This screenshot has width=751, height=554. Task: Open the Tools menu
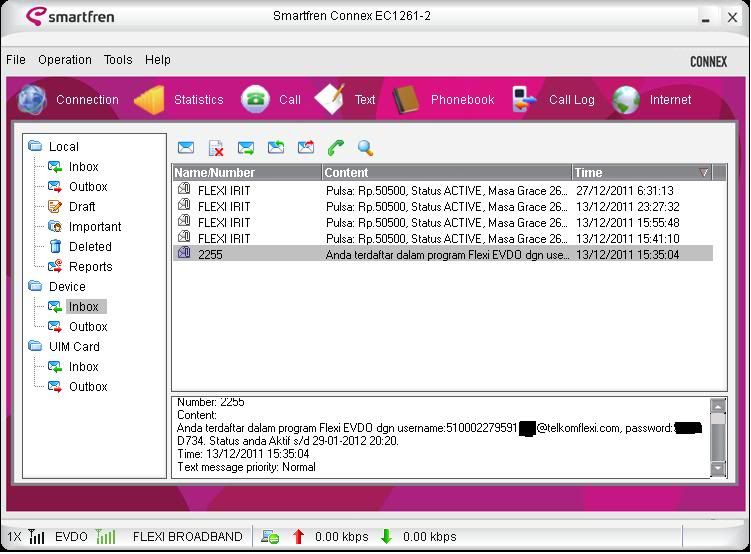coord(118,60)
